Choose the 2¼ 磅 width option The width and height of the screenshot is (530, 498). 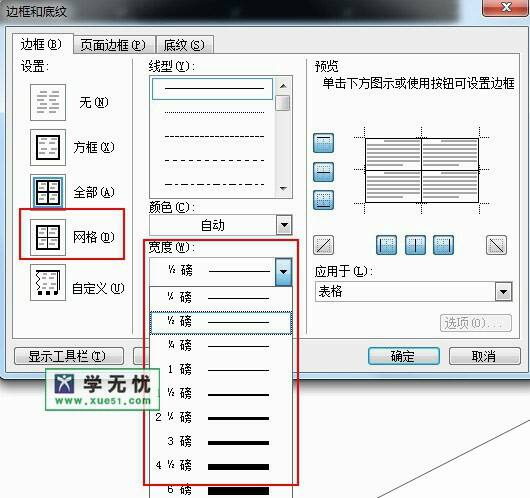pos(221,419)
